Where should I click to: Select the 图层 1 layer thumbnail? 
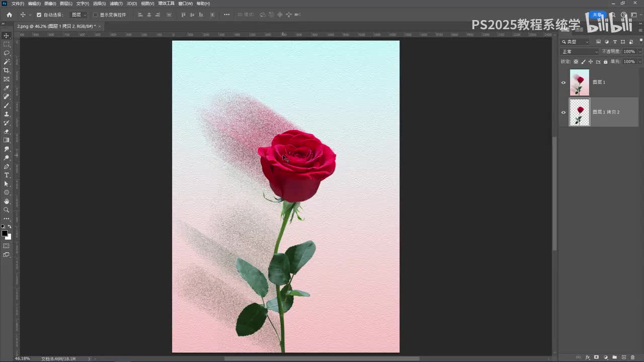click(x=580, y=82)
